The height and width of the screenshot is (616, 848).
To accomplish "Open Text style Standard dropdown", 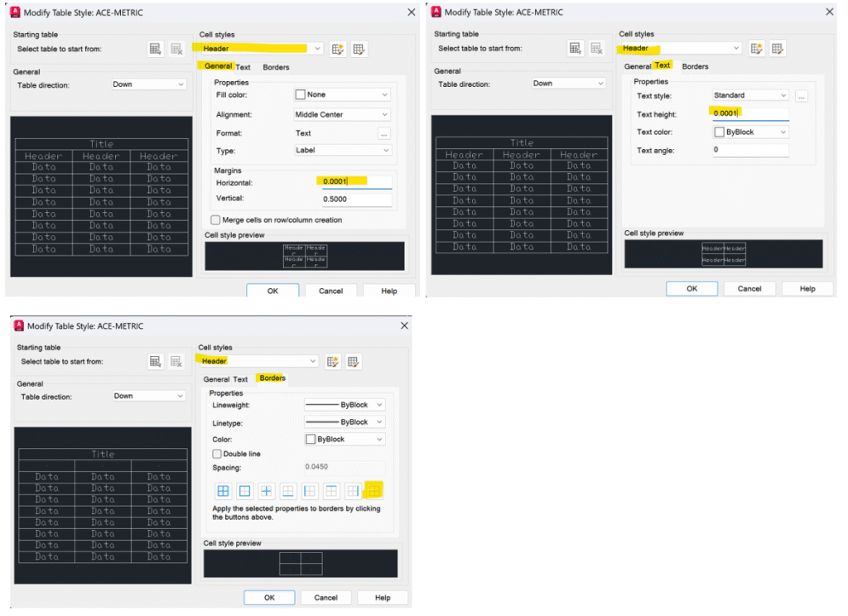I will pyautogui.click(x=750, y=95).
